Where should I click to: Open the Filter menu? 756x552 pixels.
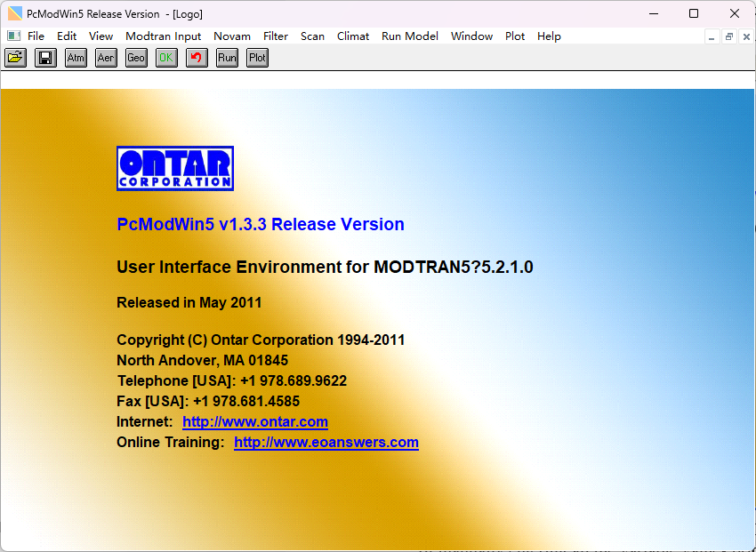[276, 36]
